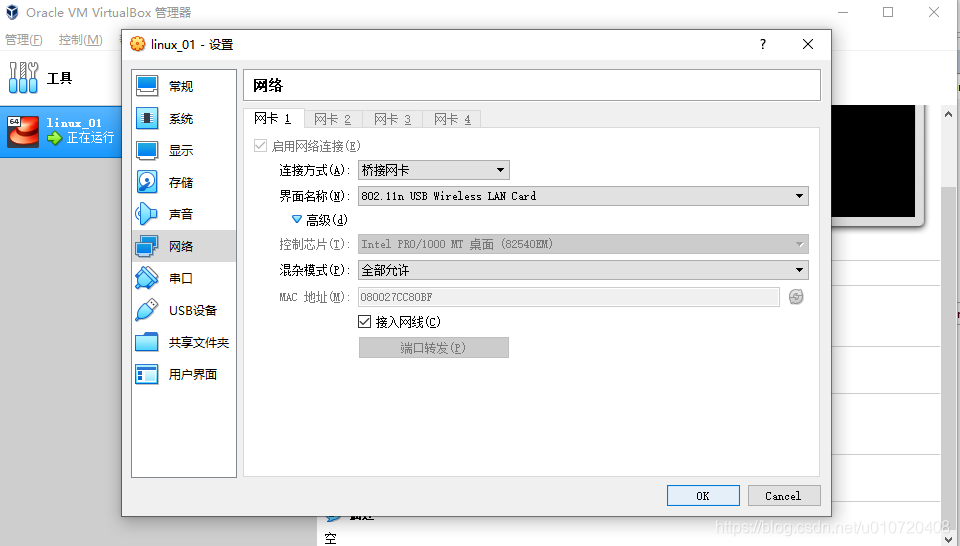960x546 pixels.
Task: Open the 串口 (Serial Ports) icon
Action: coord(147,278)
